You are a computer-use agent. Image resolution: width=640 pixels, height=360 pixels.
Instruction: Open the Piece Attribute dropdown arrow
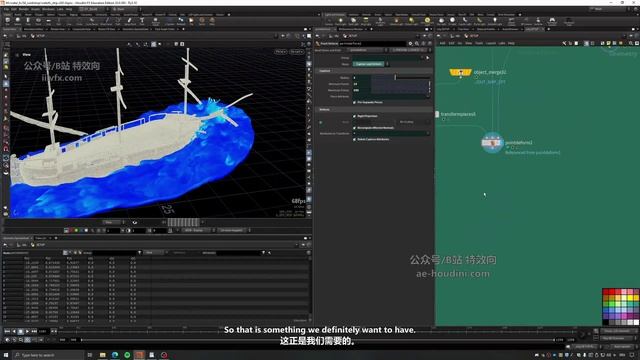pyautogui.click(x=428, y=97)
